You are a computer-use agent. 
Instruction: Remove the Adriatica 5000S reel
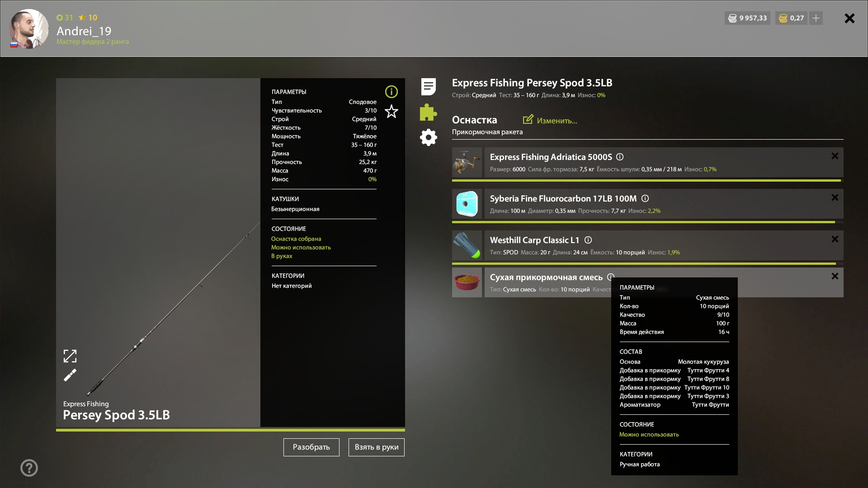(835, 156)
